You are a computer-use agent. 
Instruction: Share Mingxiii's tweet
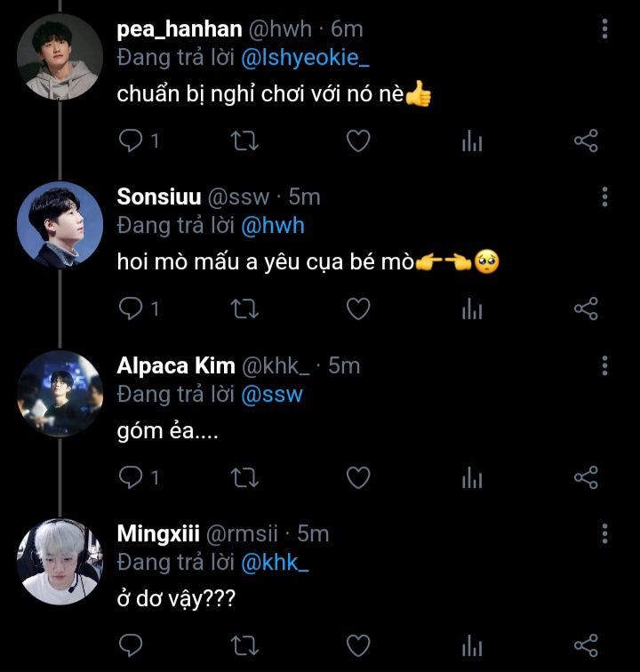(x=586, y=644)
